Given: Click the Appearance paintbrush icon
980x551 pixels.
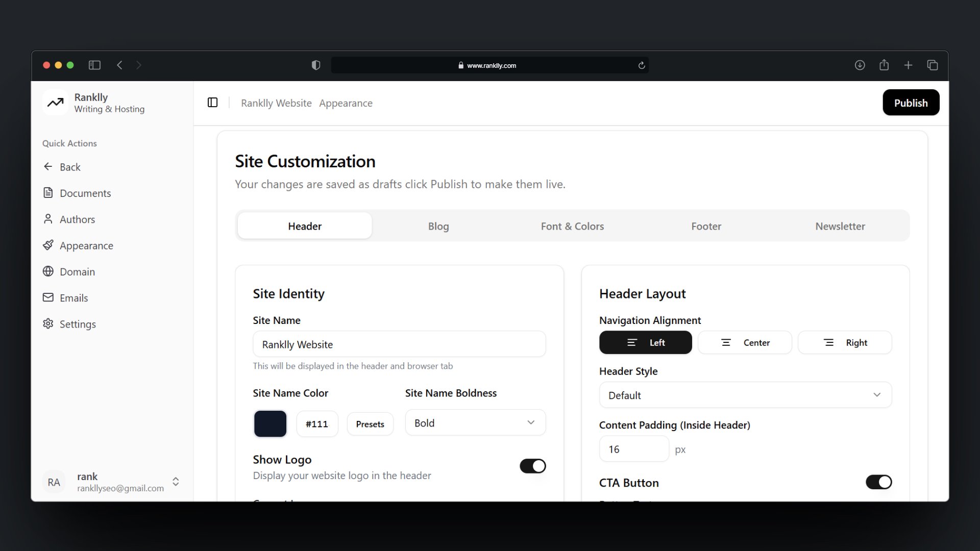Looking at the screenshot, I should tap(48, 245).
